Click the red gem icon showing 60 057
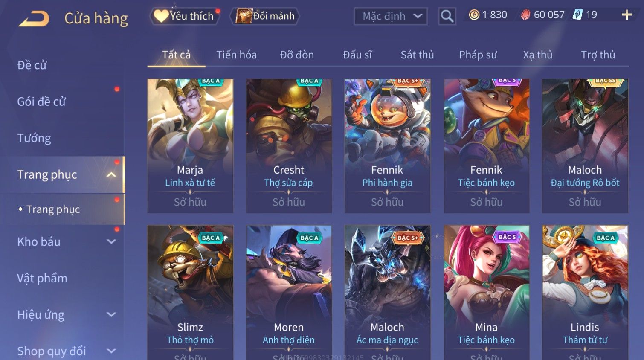The image size is (644, 360). 525,15
